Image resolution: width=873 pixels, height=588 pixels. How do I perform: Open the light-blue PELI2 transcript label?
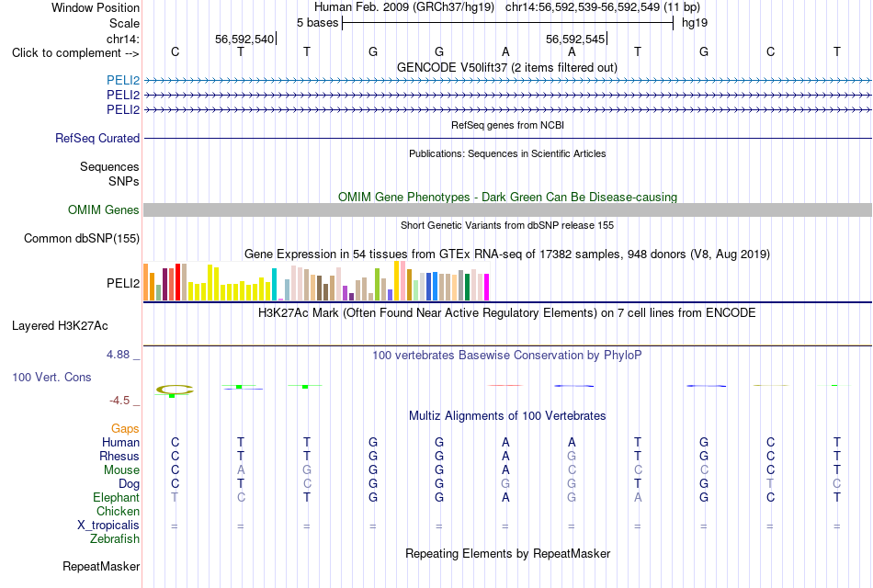tap(123, 80)
